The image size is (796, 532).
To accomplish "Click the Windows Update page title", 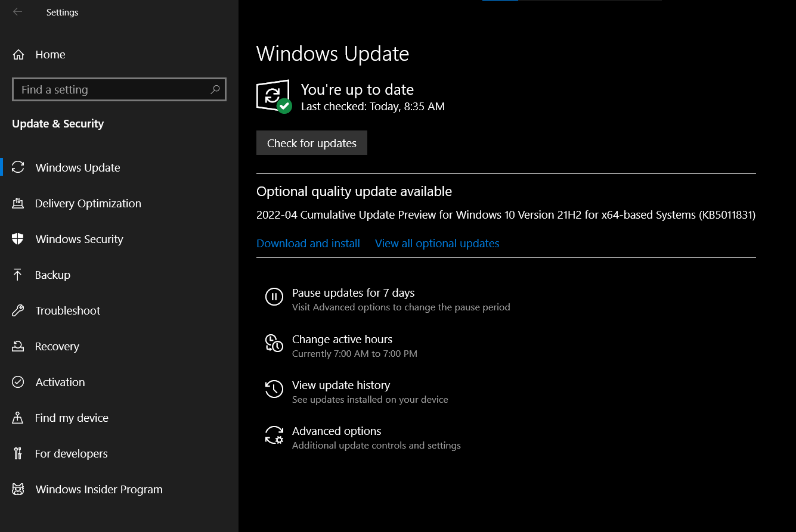I will (x=333, y=54).
